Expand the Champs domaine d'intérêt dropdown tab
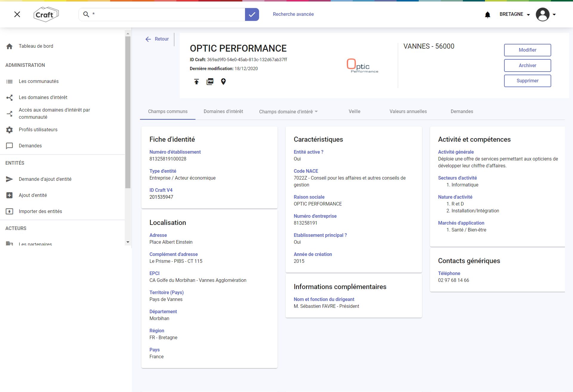The width and height of the screenshot is (573, 392). coord(288,112)
